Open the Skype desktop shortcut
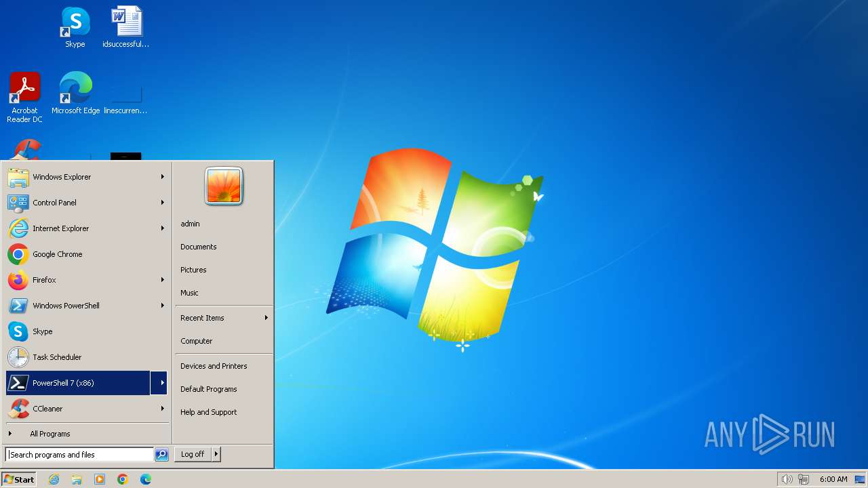 coord(75,27)
